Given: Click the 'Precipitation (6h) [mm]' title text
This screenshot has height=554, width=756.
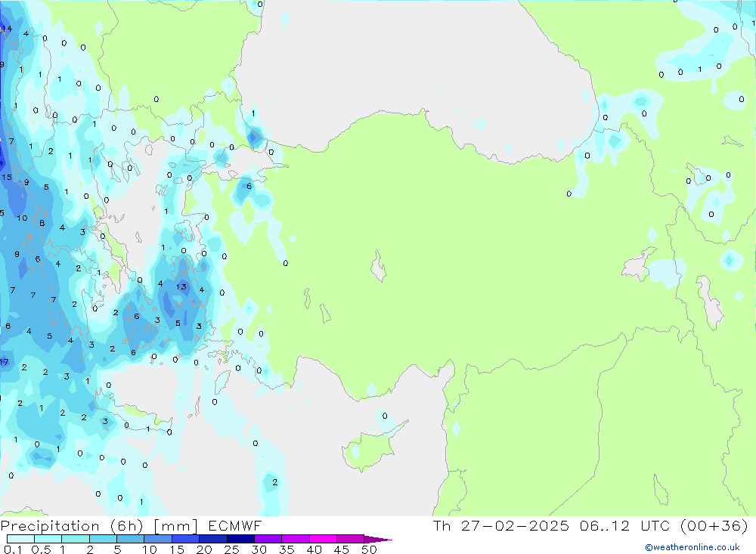Looking at the screenshot, I should [99, 526].
